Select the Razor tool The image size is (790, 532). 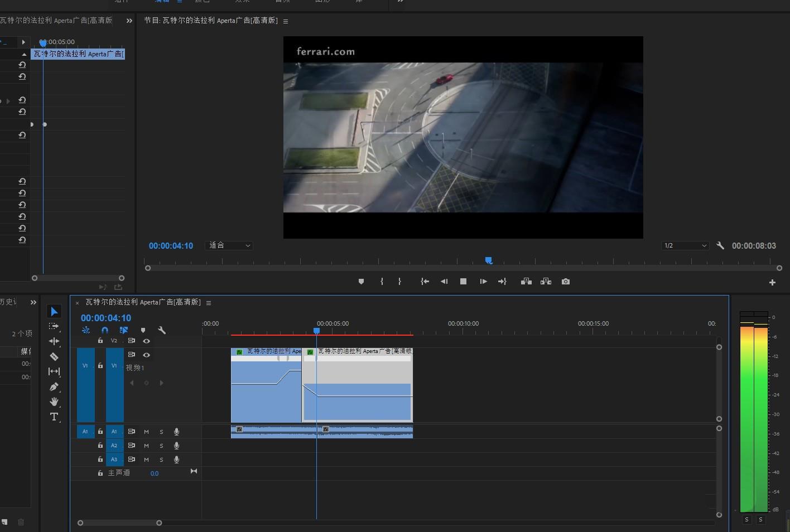(54, 356)
